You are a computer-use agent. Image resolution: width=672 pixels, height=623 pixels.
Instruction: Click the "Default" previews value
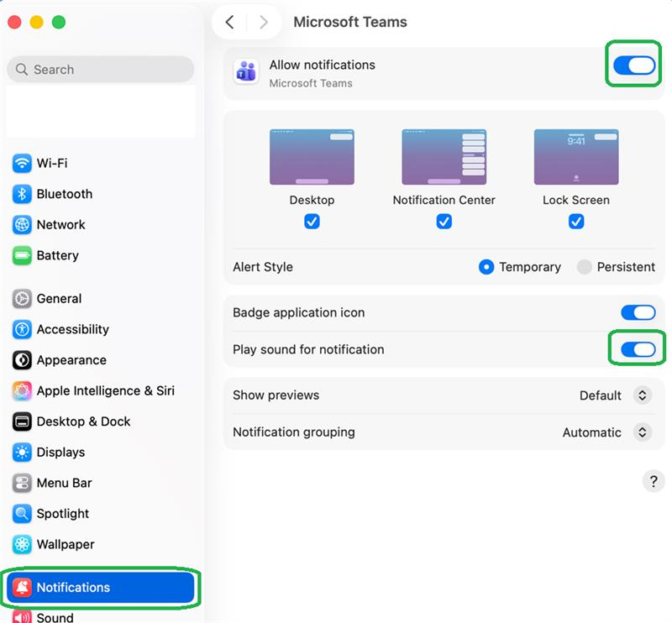click(600, 395)
